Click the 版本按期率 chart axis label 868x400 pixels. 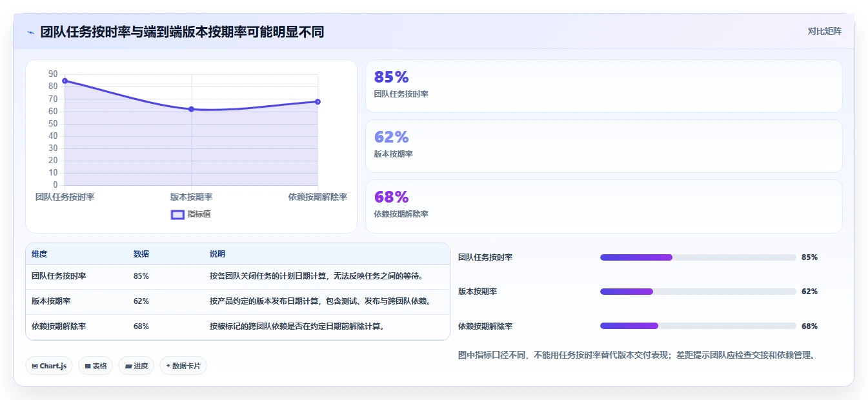[192, 197]
